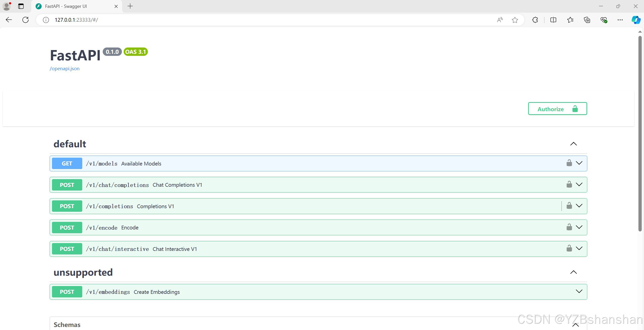Expand the /v1/chat/interactive chevron
644x330 pixels.
(x=579, y=249)
